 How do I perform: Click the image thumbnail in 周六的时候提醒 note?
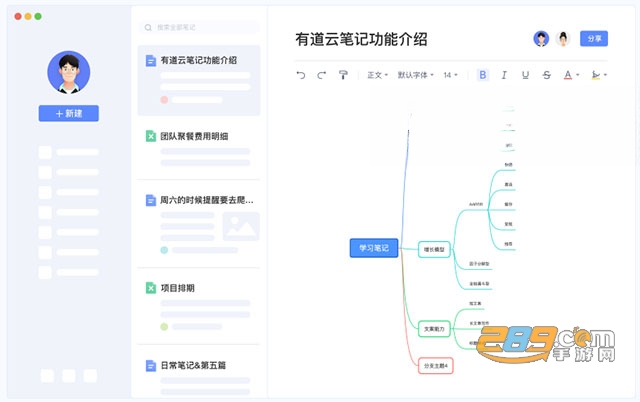tap(241, 226)
